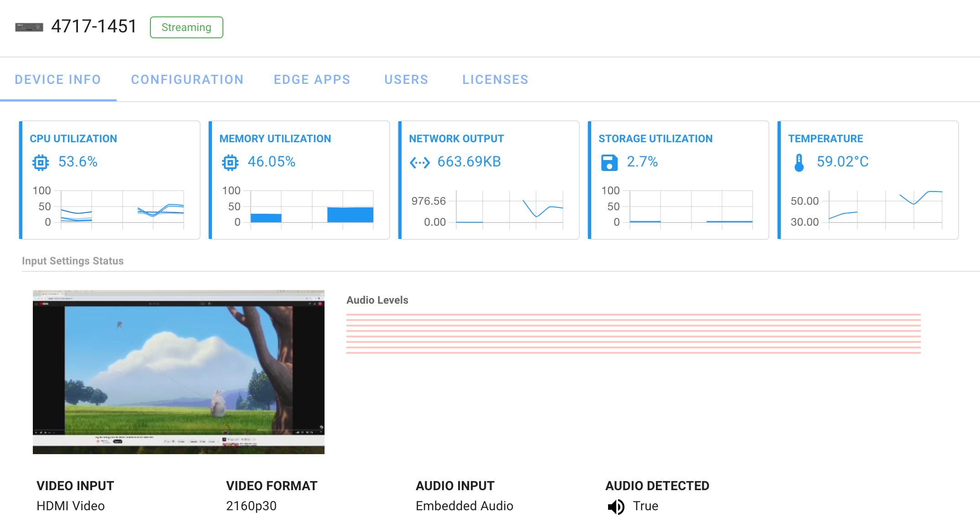Screen dimensions: 980x528
Task: Click the 59.02°C temperature value
Action: click(842, 162)
